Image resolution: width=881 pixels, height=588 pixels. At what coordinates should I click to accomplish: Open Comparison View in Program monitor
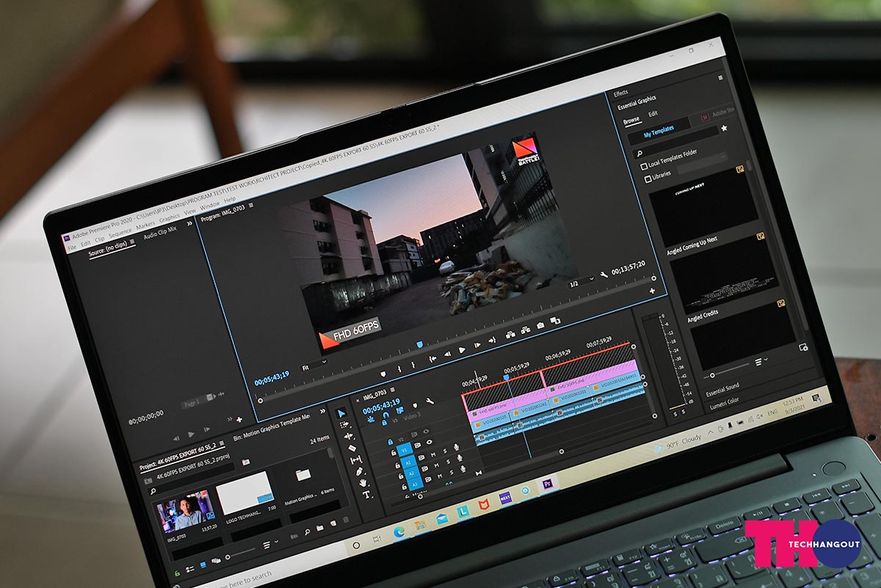(x=555, y=320)
